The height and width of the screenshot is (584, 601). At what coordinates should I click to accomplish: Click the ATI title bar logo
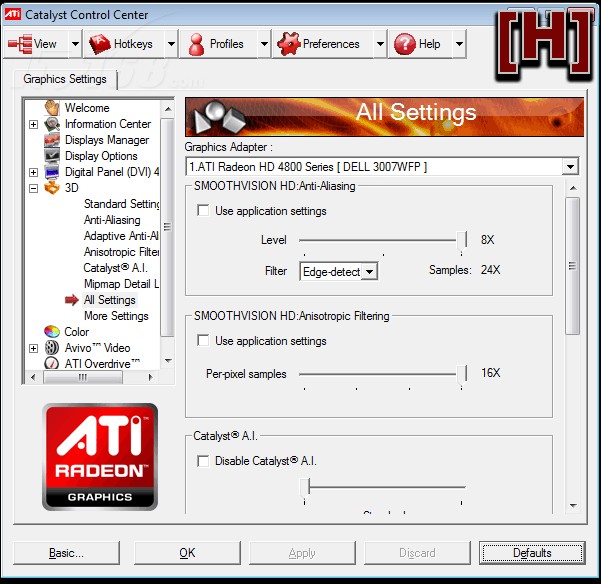pos(12,14)
